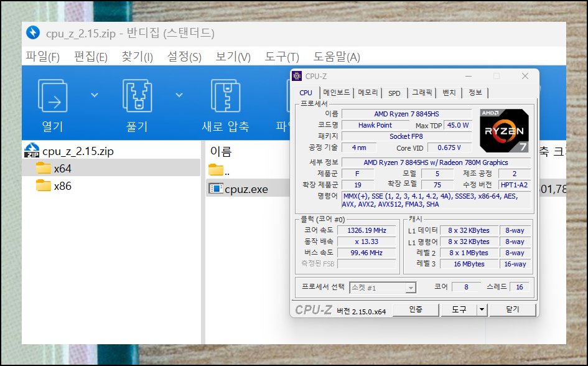Click the CPU-Z window icon in title bar
Screen dimensions: 588x366
click(x=297, y=76)
